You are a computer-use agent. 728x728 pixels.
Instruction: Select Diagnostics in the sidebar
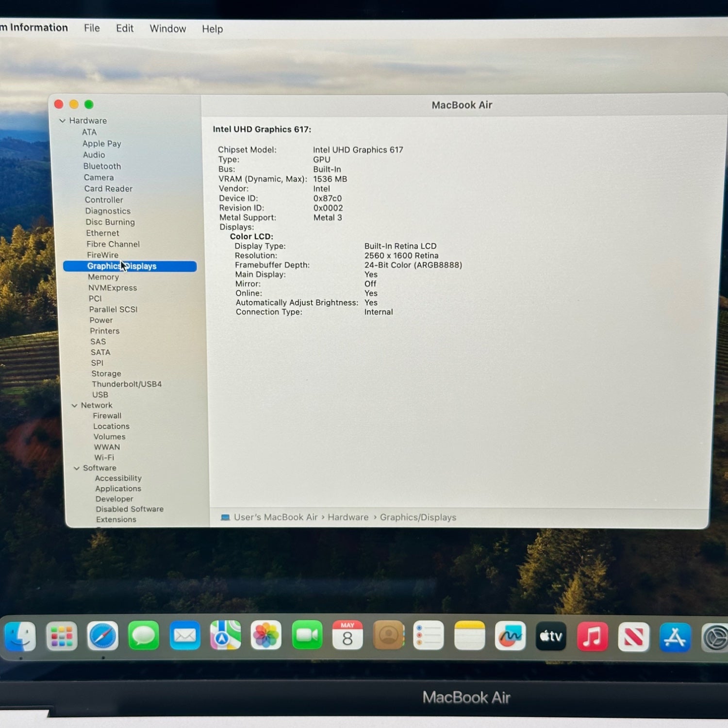pos(108,211)
